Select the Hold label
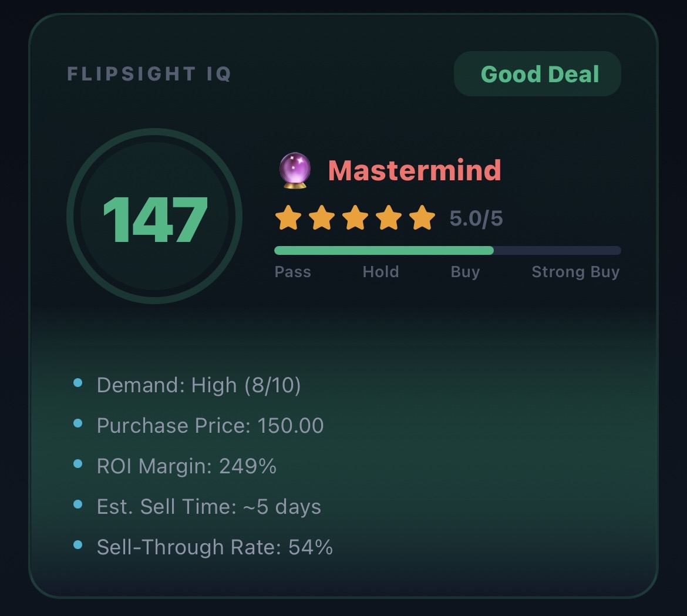Viewport: 687px width, 616px height. click(x=380, y=272)
